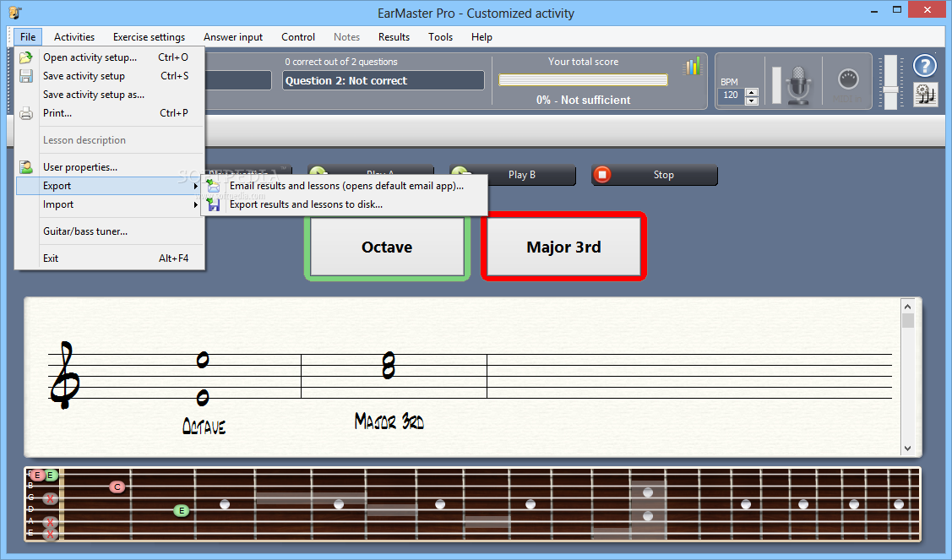Select Export results and lessons to disk
Viewport: 952px width, 560px height.
pyautogui.click(x=345, y=204)
